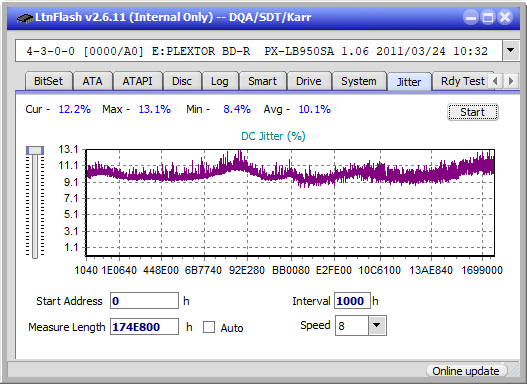Click the PLEXTOR BD-R drive text field

[x=258, y=51]
